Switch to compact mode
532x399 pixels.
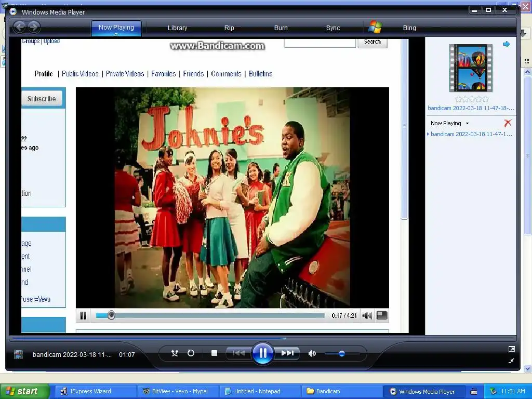(512, 361)
